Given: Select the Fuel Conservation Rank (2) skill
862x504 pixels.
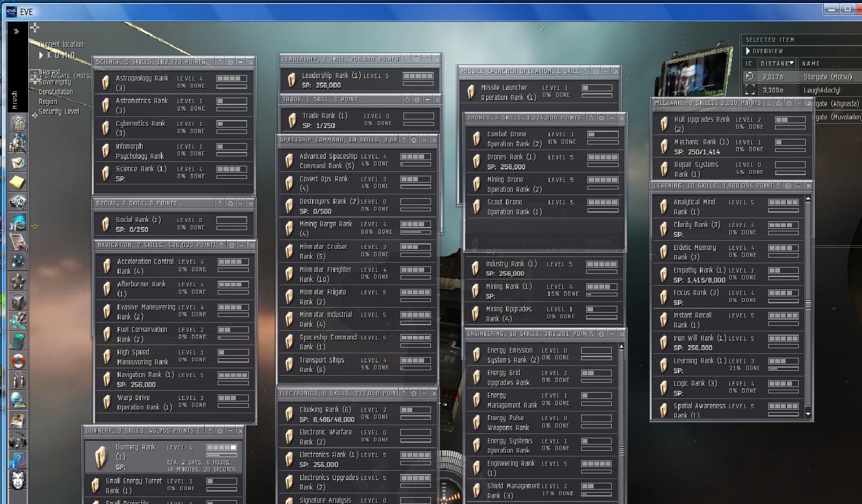Looking at the screenshot, I should point(175,334).
